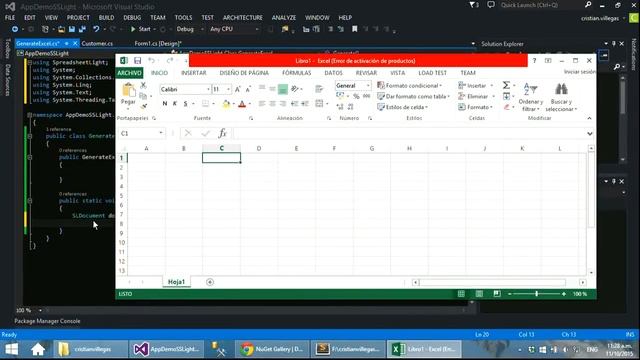Click the Excel quick access Save icon
Viewport: 640px width, 360px height.
pos(138,61)
